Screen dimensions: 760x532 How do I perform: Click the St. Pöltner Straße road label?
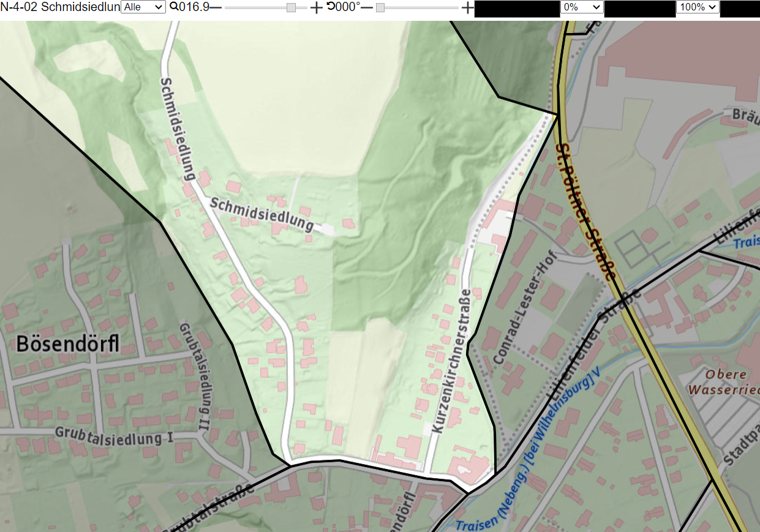(584, 211)
